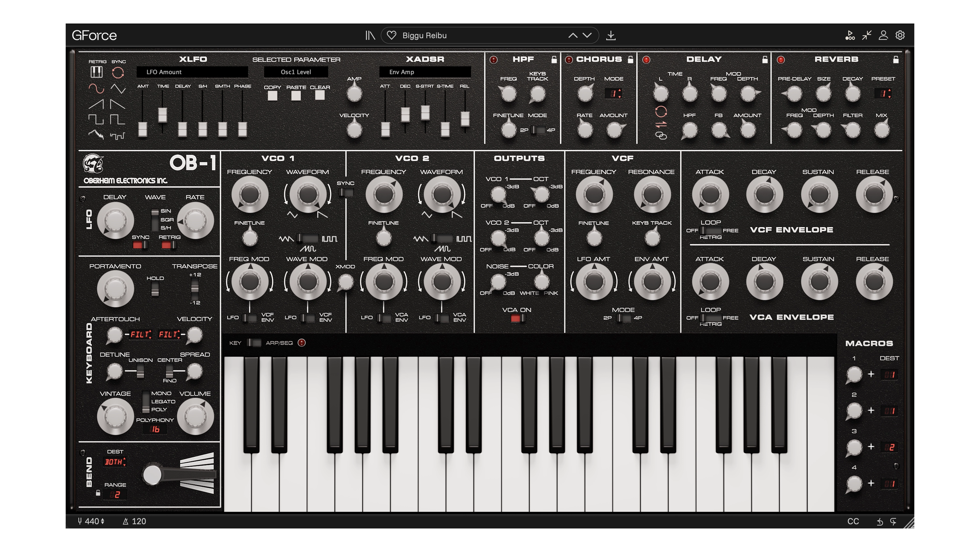The image size is (980, 552).
Task: Select the XLFO noise waveform icon
Action: coord(96,134)
